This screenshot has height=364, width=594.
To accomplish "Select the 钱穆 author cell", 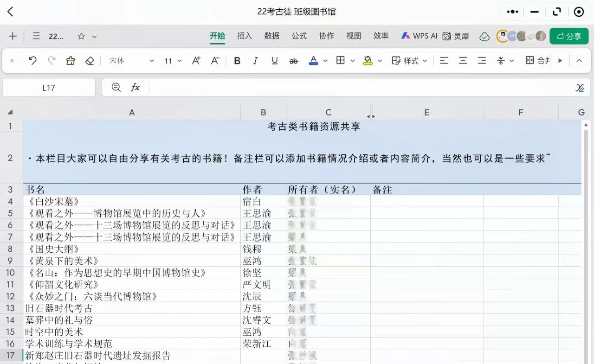I will tap(264, 249).
